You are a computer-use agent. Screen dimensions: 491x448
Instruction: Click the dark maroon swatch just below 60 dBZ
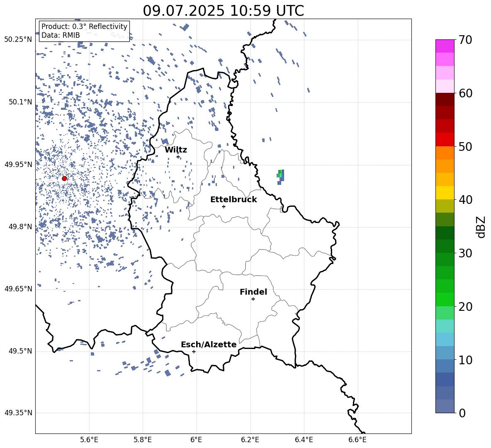click(445, 99)
